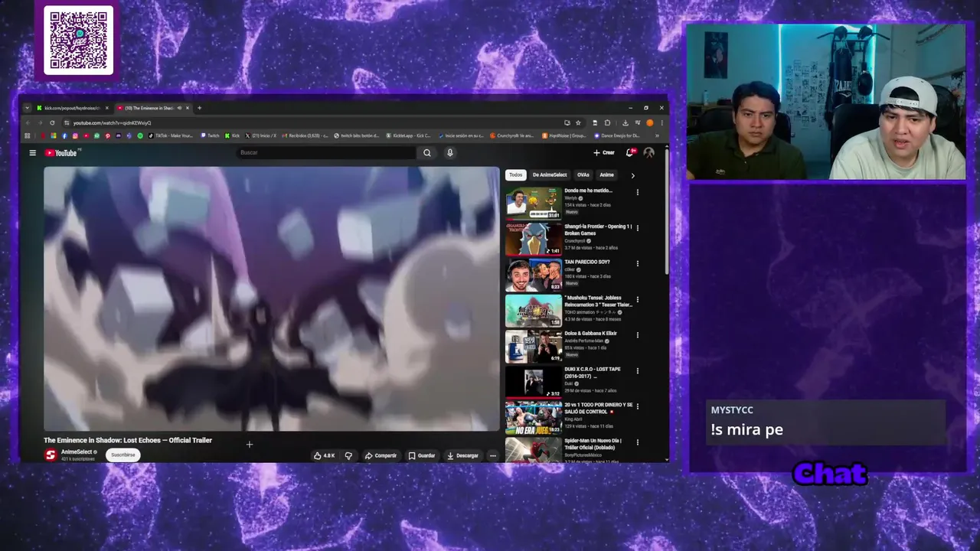The width and height of the screenshot is (980, 551).
Task: Select the Todos filter chip
Action: [x=516, y=174]
